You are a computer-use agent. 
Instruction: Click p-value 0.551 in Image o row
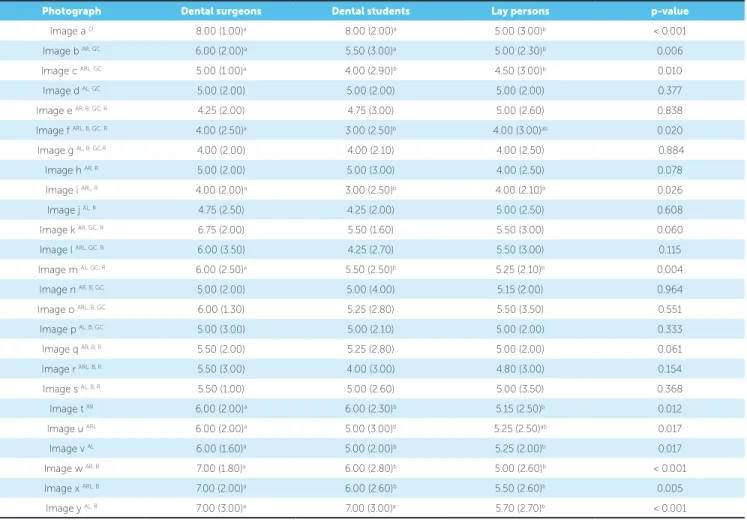pos(670,310)
